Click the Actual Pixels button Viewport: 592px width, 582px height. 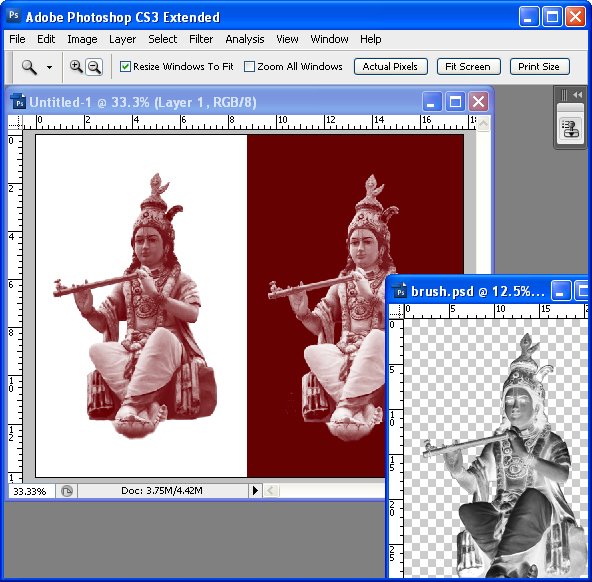[x=390, y=66]
